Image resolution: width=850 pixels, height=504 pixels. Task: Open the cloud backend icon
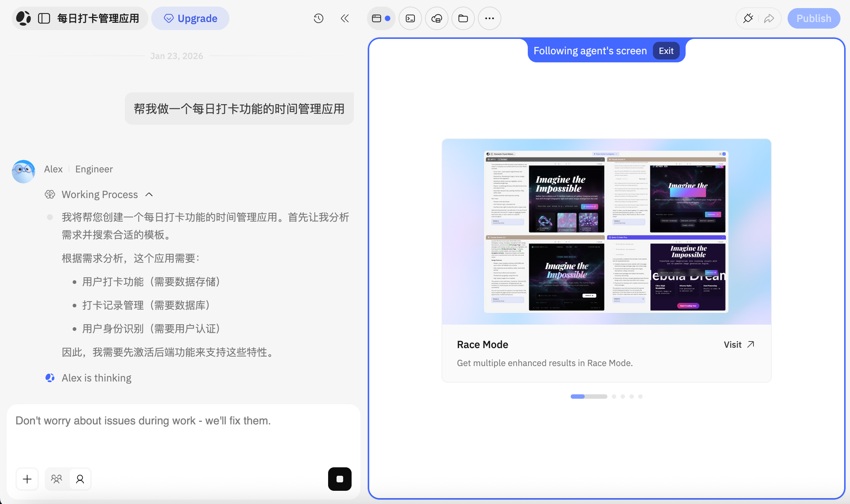click(436, 18)
